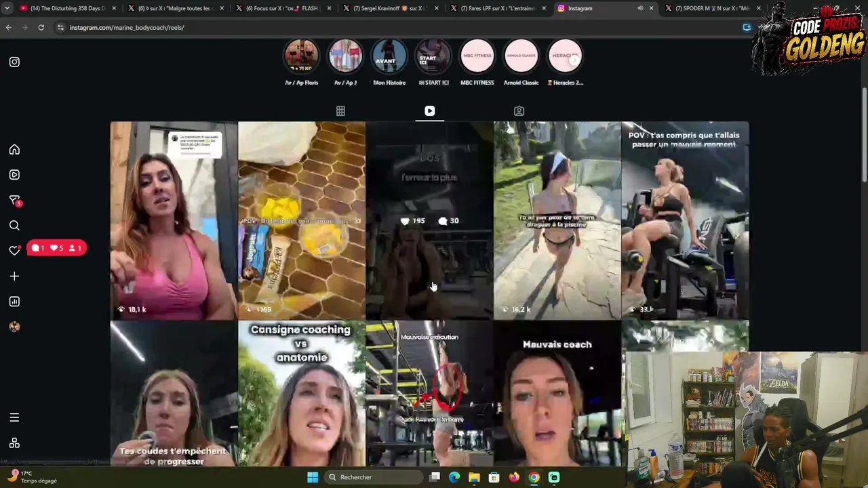
Task: Open the hamburger More menu in the sidebar
Action: (x=14, y=418)
